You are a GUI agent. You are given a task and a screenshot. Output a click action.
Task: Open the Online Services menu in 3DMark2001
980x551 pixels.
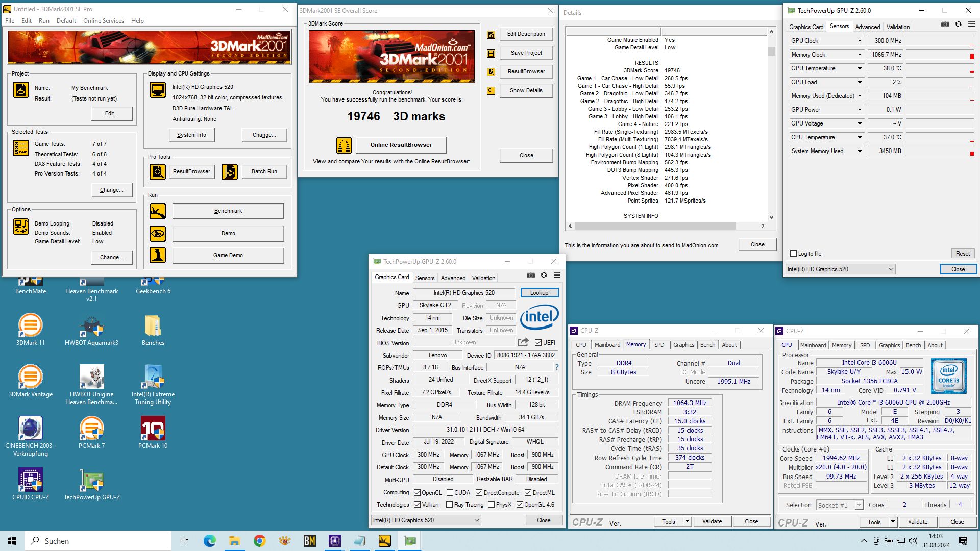coord(104,21)
